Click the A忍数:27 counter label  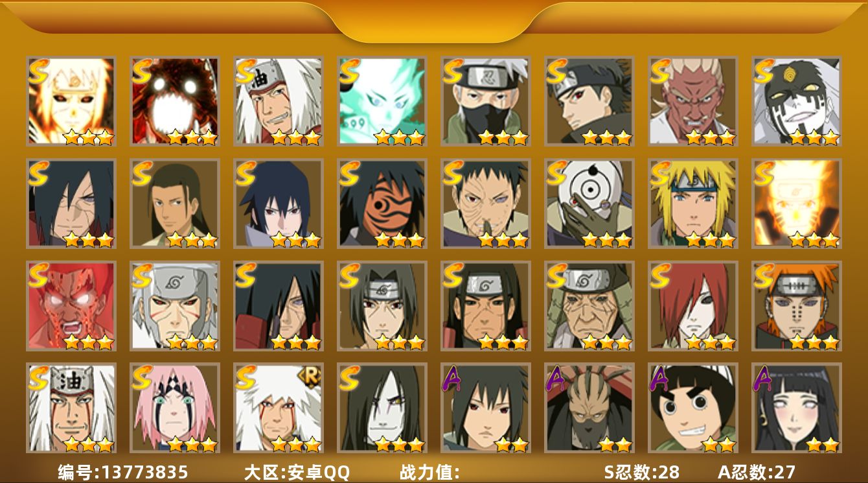[757, 472]
